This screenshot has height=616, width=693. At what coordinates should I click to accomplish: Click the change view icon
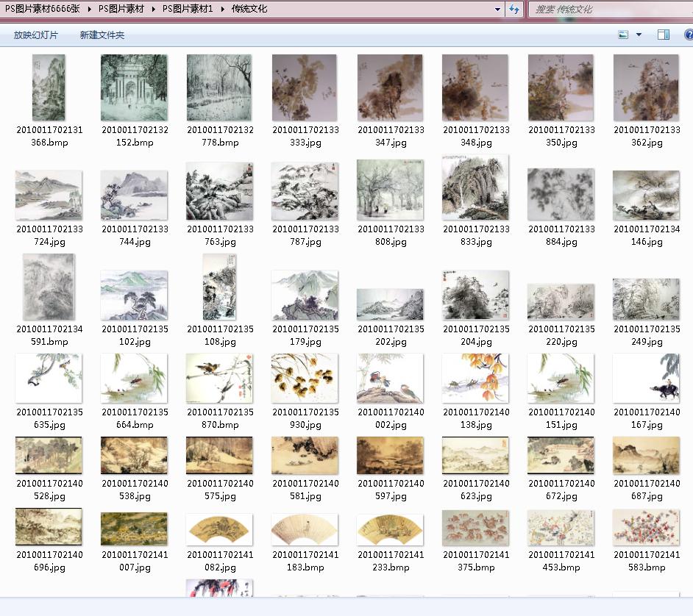pyautogui.click(x=623, y=35)
